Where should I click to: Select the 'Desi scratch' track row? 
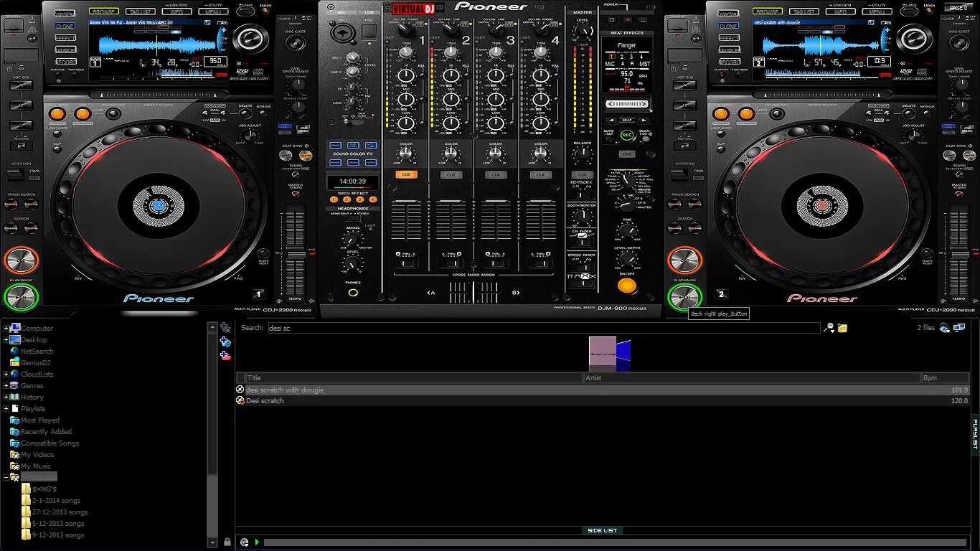coord(603,401)
